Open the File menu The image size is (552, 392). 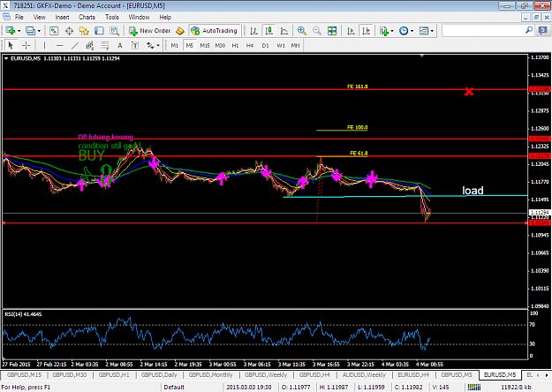click(x=19, y=17)
